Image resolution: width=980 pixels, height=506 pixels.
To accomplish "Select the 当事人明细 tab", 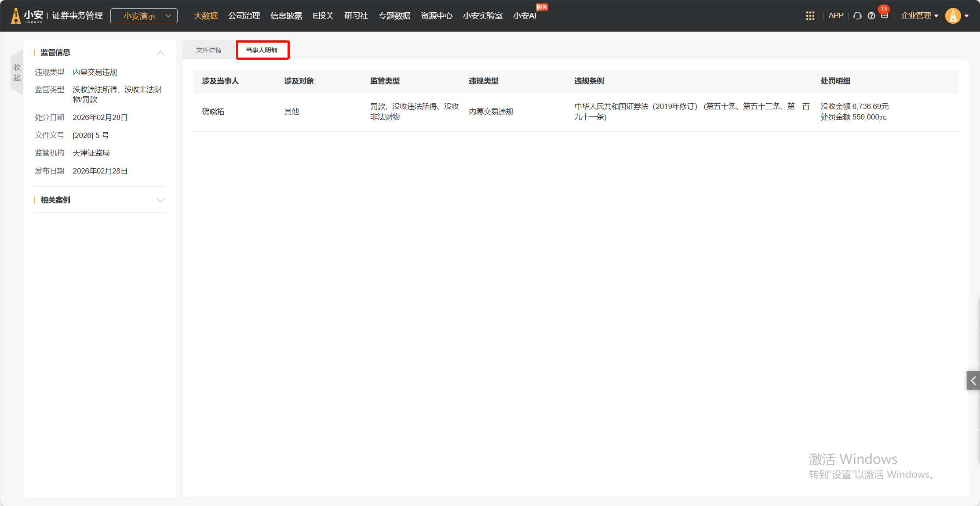I will pyautogui.click(x=262, y=50).
